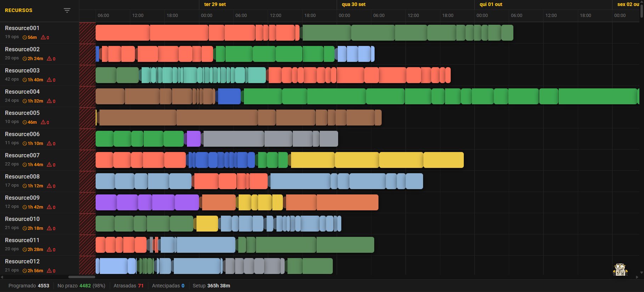Click the clock icon for Resource008
Screen dimensions: 644x292
pyautogui.click(x=25, y=186)
